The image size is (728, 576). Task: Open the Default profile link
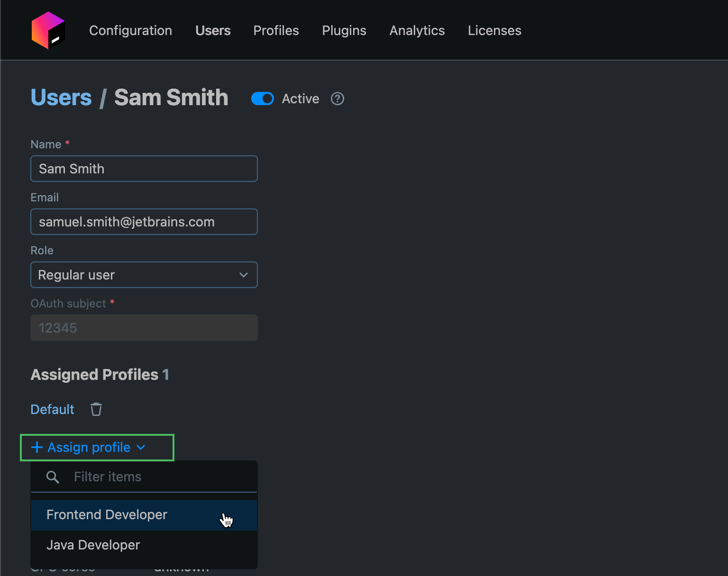point(52,409)
